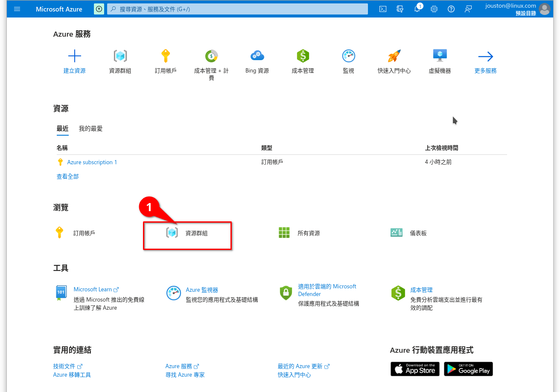The width and height of the screenshot is (560, 392).
Task: Open the feedback icon in header
Action: [x=468, y=9]
